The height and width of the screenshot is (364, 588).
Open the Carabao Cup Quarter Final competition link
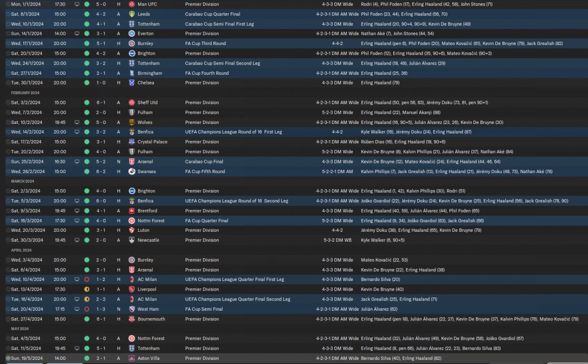point(213,14)
